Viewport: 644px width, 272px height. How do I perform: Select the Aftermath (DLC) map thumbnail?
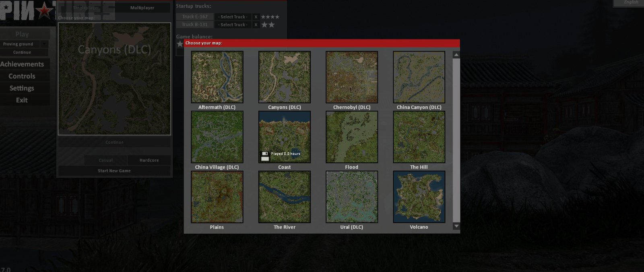[217, 77]
